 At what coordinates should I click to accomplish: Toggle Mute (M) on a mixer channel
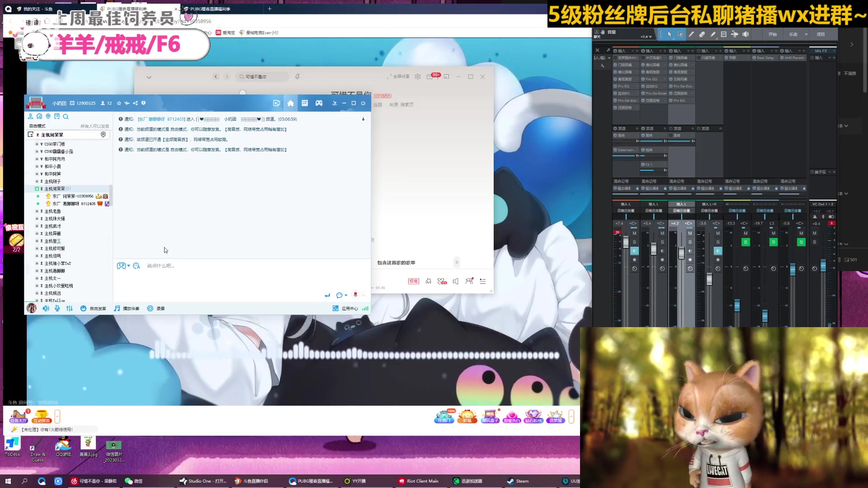634,233
